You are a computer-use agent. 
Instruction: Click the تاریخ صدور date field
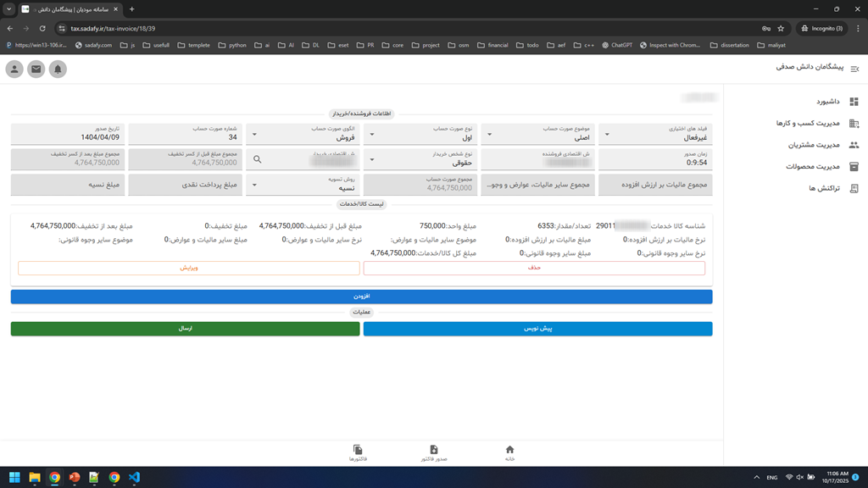68,134
